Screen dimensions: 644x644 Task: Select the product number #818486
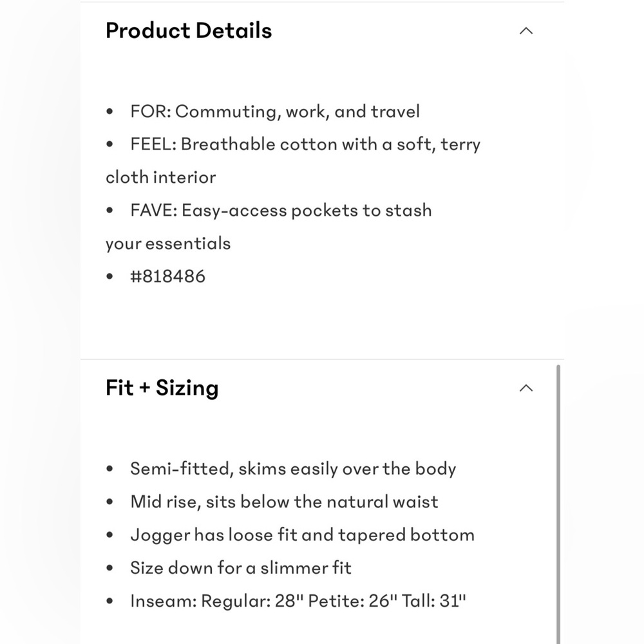167,276
